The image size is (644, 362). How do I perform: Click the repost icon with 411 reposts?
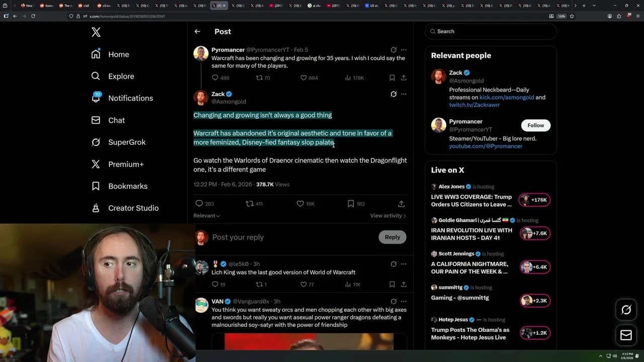pos(250,204)
